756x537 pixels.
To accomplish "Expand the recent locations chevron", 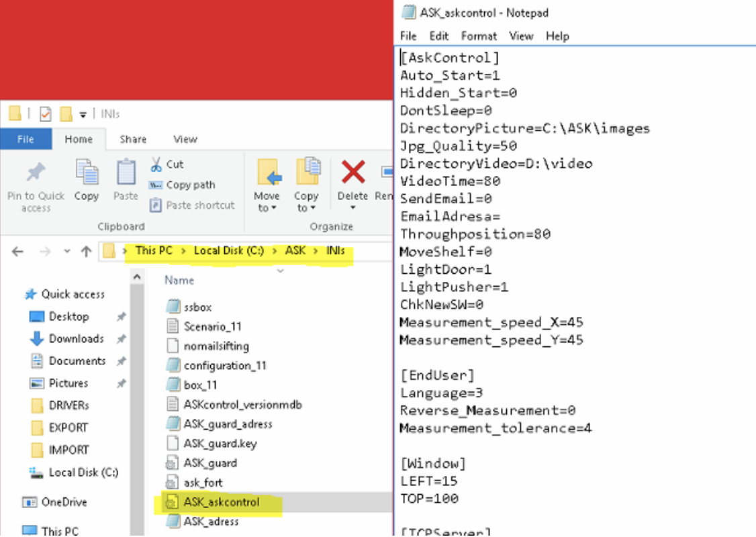I will point(66,252).
